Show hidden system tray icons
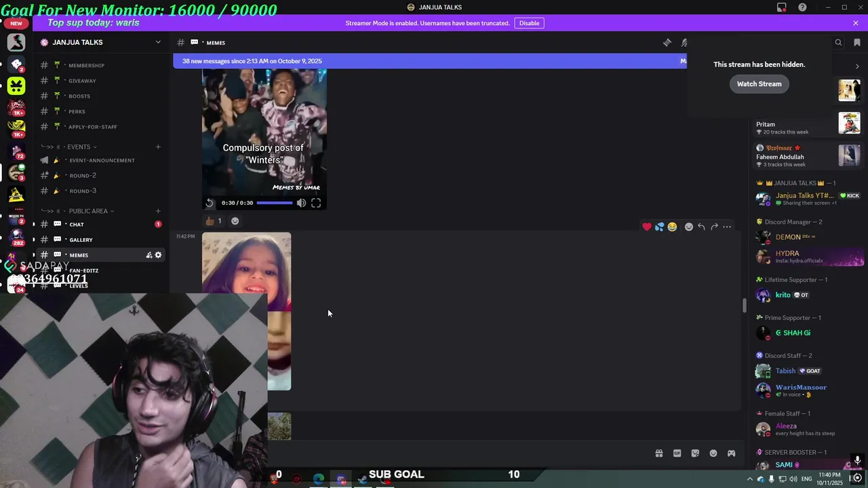This screenshot has height=488, width=868. (x=750, y=479)
